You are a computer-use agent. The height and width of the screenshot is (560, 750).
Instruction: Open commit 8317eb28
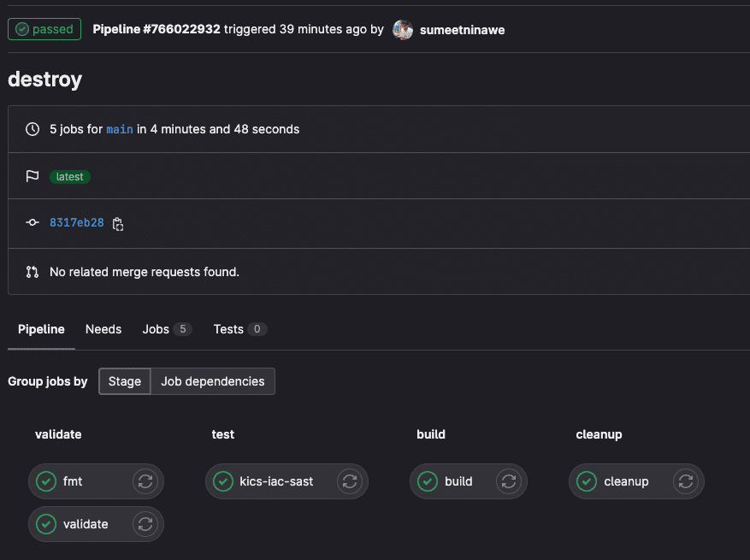[x=76, y=222]
